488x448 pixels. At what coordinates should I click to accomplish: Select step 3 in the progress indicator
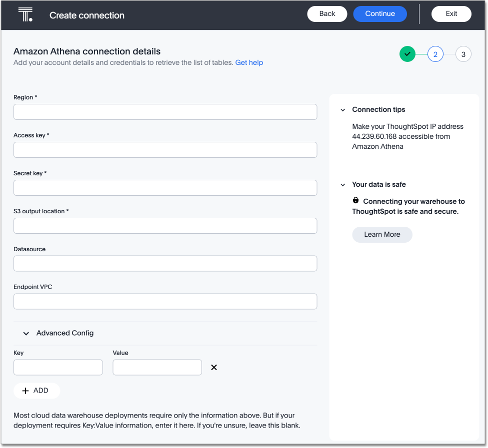(x=463, y=54)
